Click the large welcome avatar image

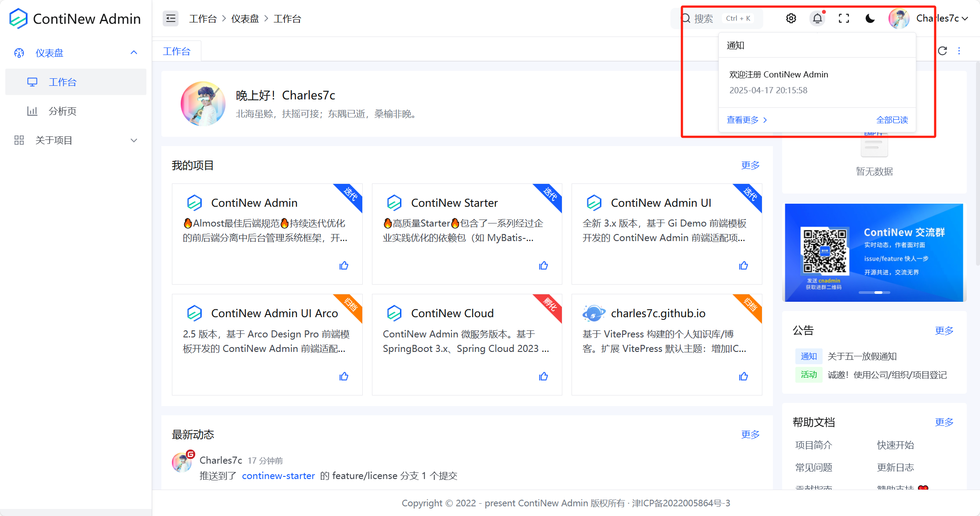coord(203,104)
